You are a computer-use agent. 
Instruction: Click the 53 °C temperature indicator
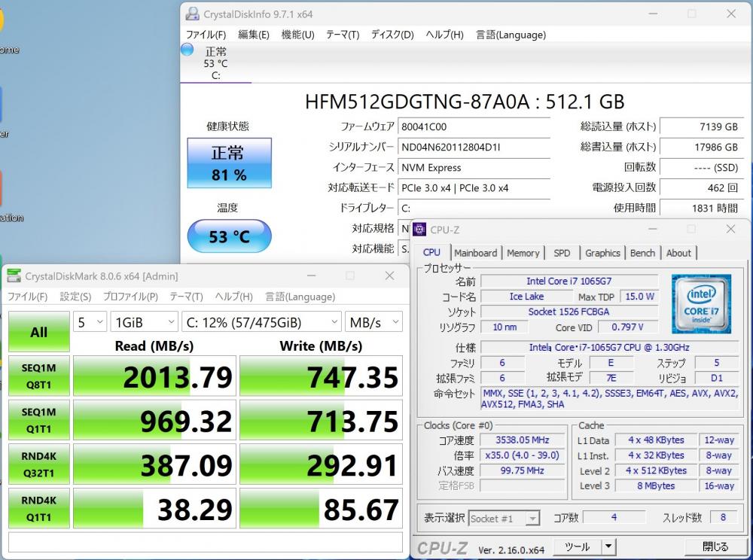229,236
